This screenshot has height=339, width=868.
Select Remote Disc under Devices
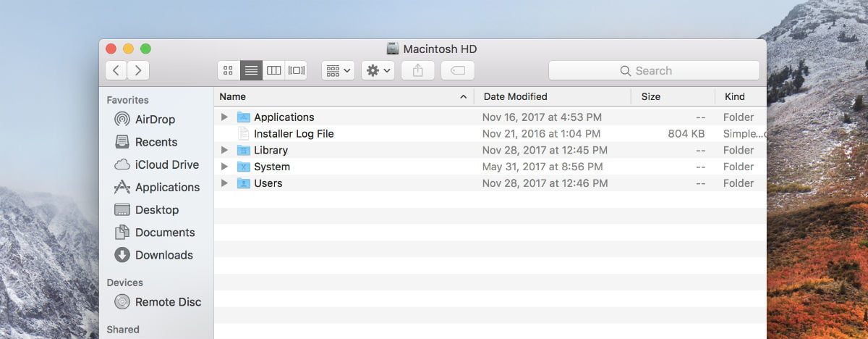(168, 302)
